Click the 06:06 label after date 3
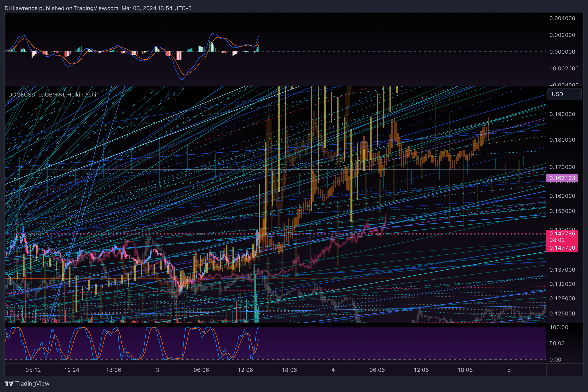Screen dimensions: 588x392 coord(201,370)
